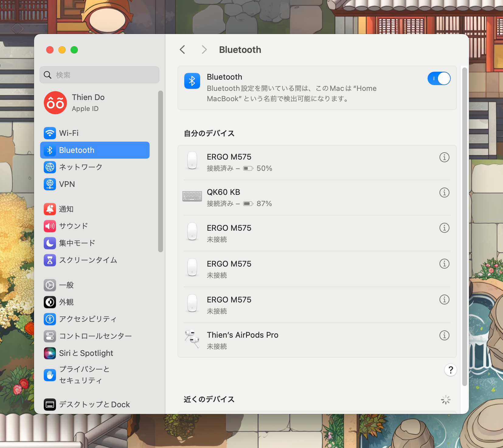Click the 50% battery level text
Viewport: 503px width, 448px height.
pos(264,168)
